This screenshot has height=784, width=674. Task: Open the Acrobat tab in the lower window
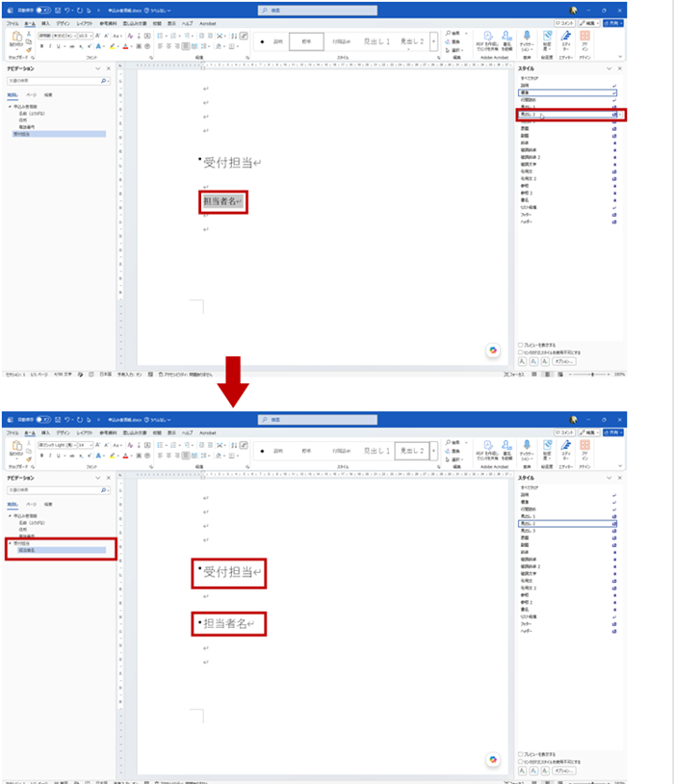click(208, 432)
